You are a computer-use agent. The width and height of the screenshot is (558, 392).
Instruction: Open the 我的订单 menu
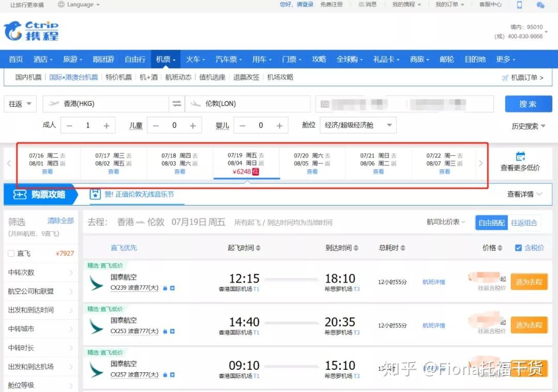click(x=450, y=5)
